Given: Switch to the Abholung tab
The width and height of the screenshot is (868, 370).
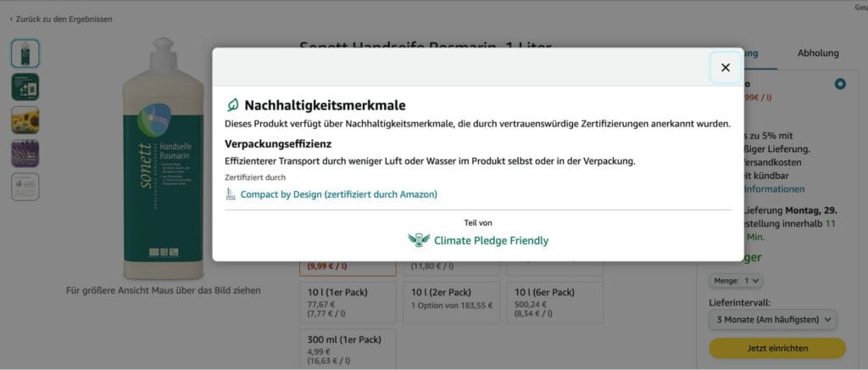Looking at the screenshot, I should click(x=818, y=53).
